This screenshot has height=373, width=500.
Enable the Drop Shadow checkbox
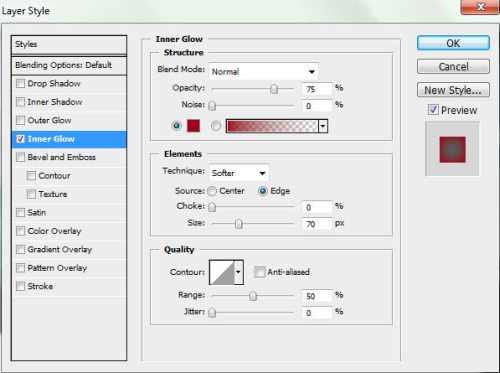(x=21, y=83)
